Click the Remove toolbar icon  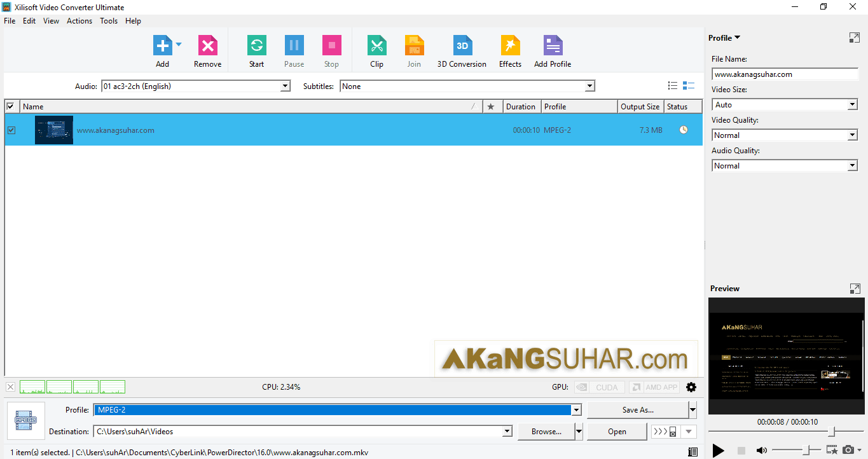click(x=207, y=45)
